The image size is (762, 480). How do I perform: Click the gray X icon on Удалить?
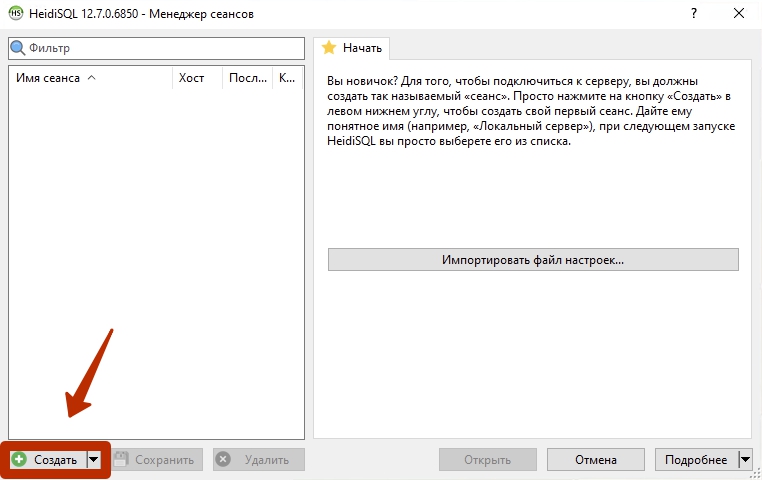(223, 460)
